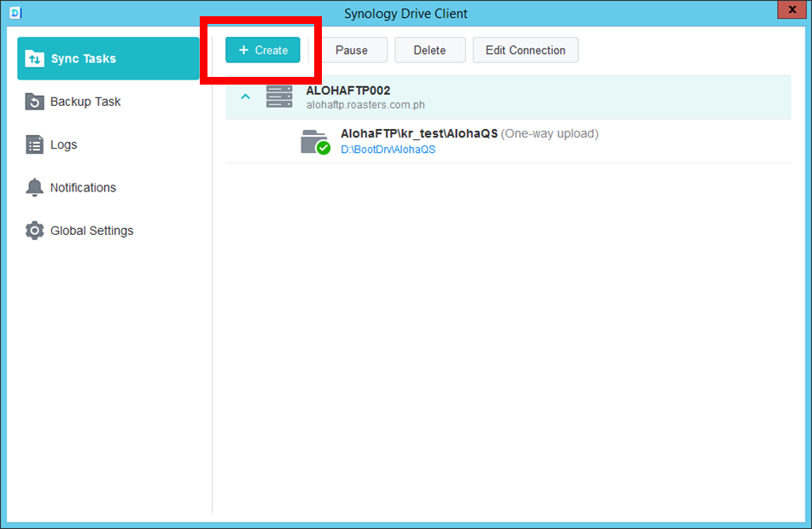The image size is (812, 529).
Task: Click the alohaftp.roasters.com.ph address text
Action: point(365,104)
